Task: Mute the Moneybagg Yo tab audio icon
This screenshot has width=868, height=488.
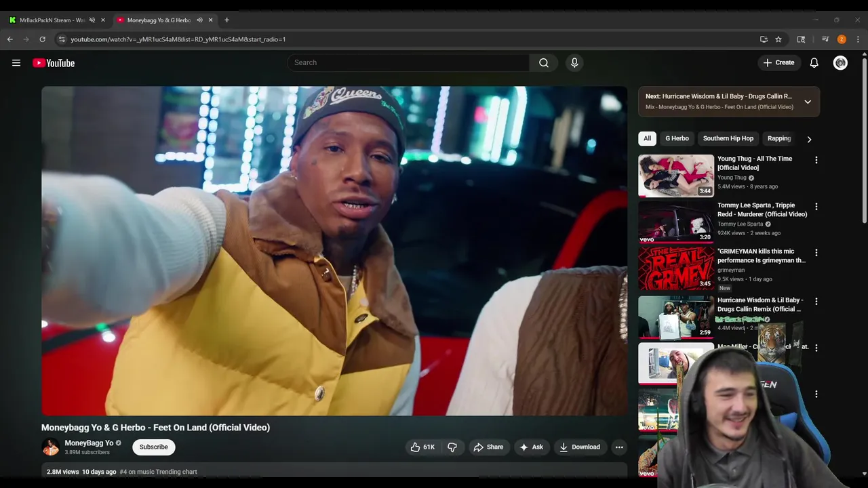Action: coord(199,20)
